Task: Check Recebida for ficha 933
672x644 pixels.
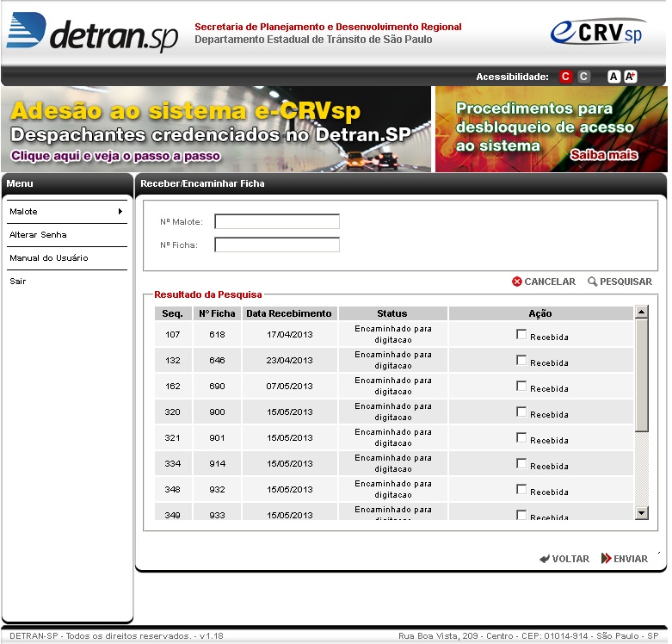Action: 521,515
